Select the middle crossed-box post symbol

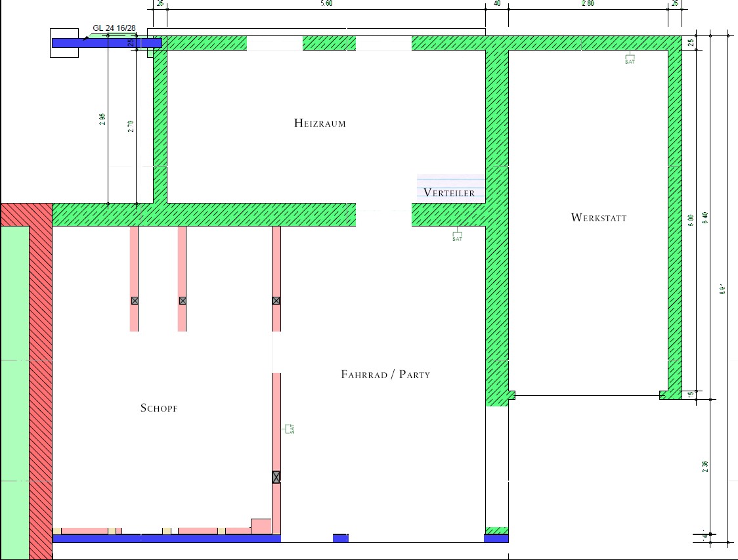pos(183,301)
